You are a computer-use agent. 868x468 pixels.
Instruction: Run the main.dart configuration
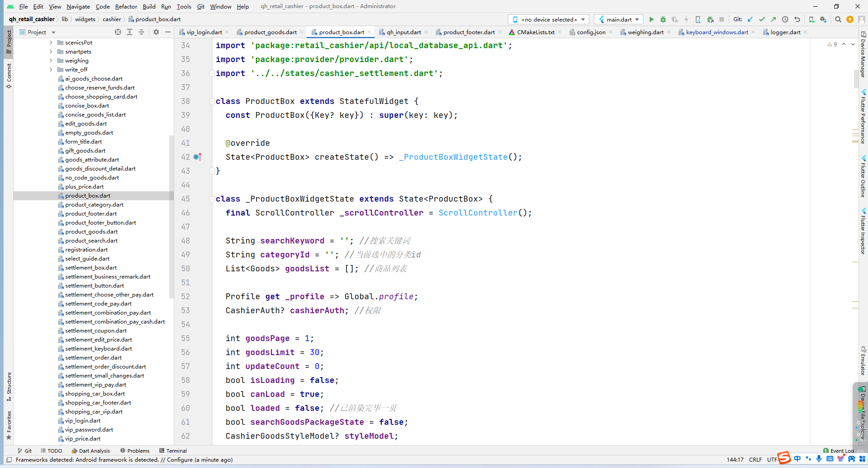[x=651, y=19]
